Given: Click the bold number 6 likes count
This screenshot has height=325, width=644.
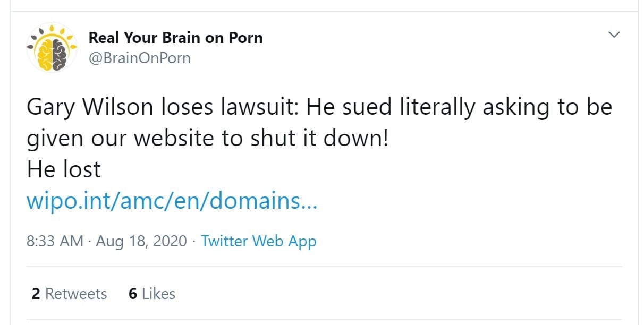Looking at the screenshot, I should (133, 294).
